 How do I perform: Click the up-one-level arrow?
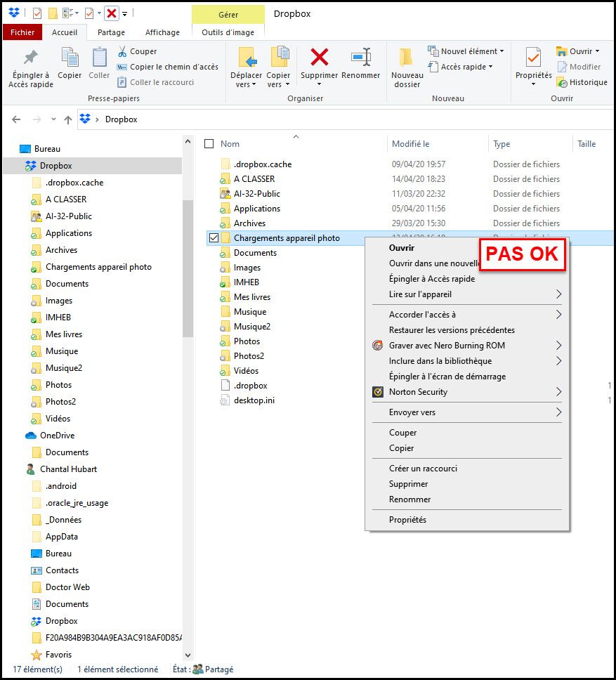(x=68, y=119)
